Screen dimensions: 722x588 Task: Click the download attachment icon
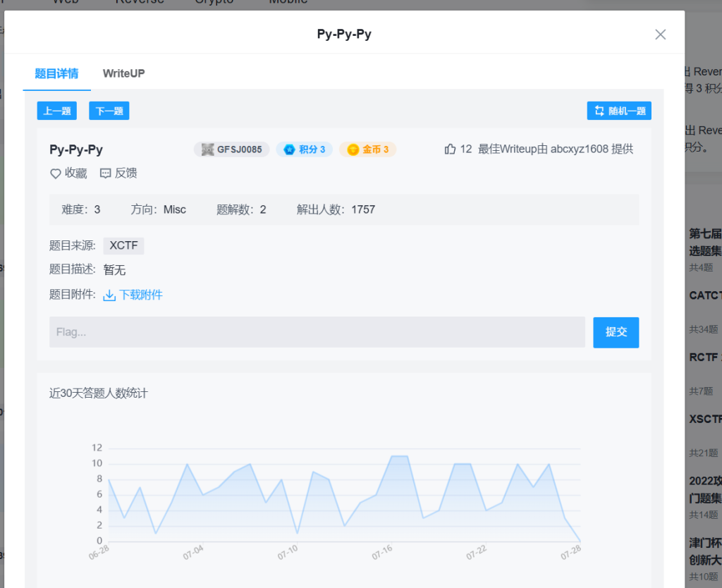pos(109,295)
